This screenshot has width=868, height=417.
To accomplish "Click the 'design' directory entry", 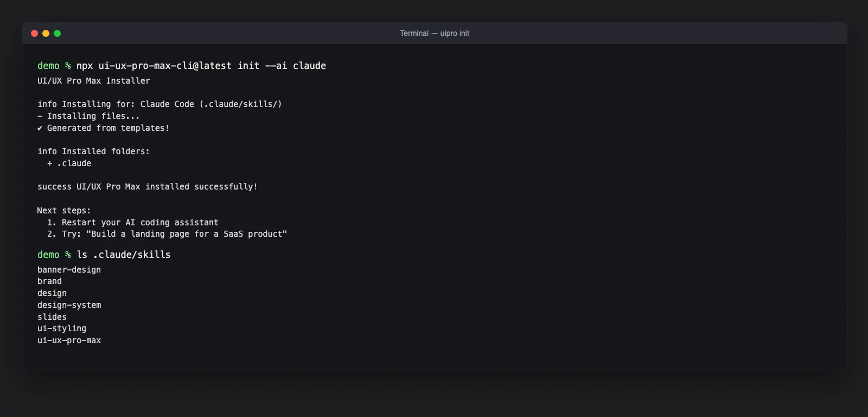I will (x=52, y=293).
